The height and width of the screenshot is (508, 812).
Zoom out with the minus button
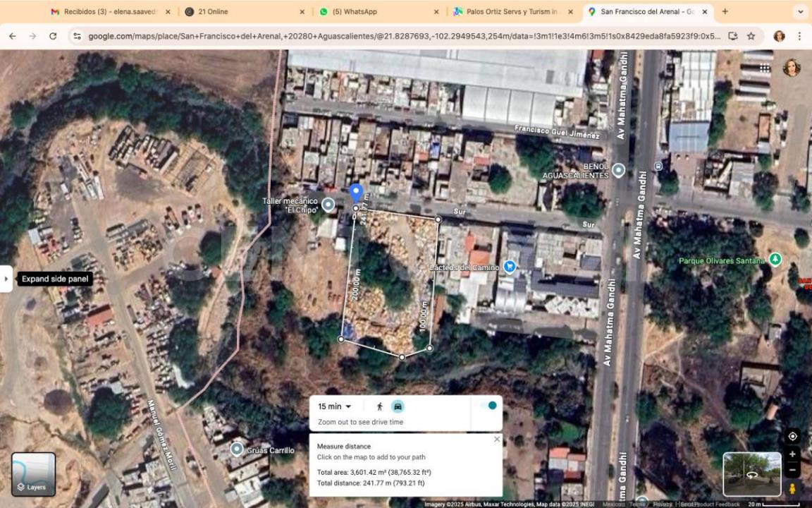pyautogui.click(x=792, y=470)
